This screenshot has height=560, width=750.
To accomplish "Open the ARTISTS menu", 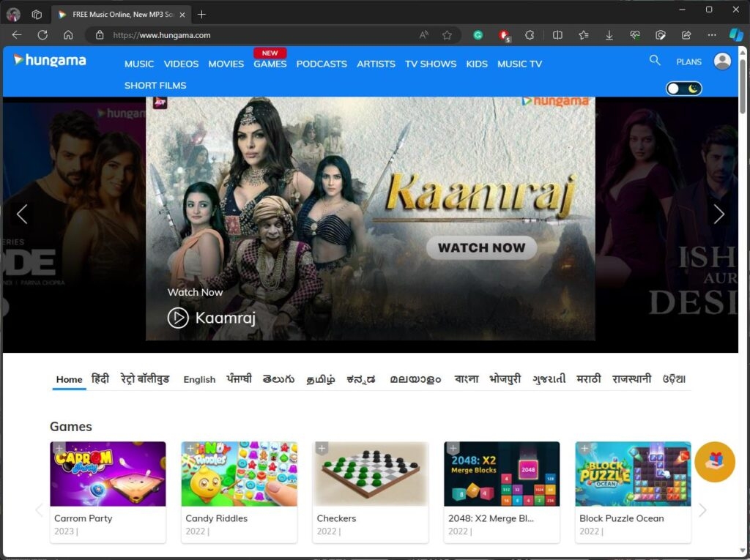I will [x=376, y=64].
